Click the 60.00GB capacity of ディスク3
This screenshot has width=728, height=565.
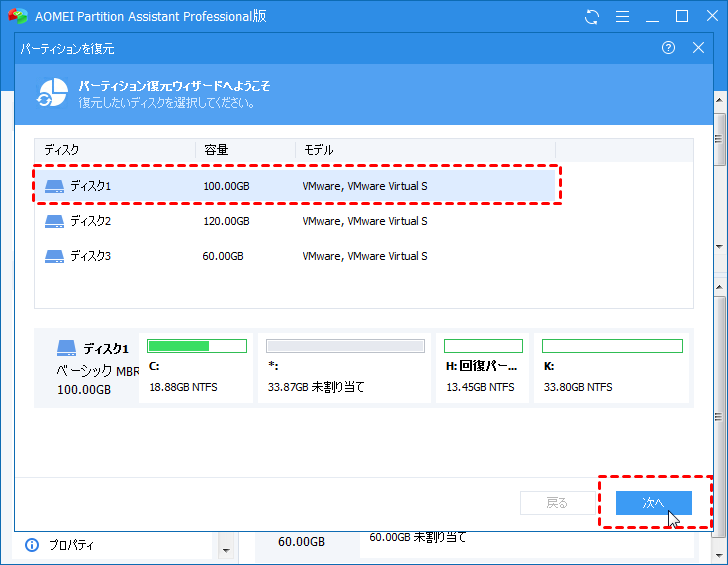223,256
